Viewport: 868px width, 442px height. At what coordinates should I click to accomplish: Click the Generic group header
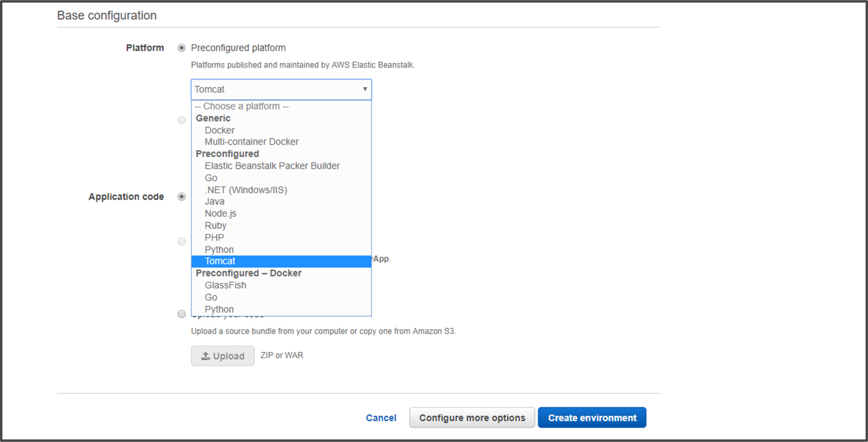pos(213,118)
